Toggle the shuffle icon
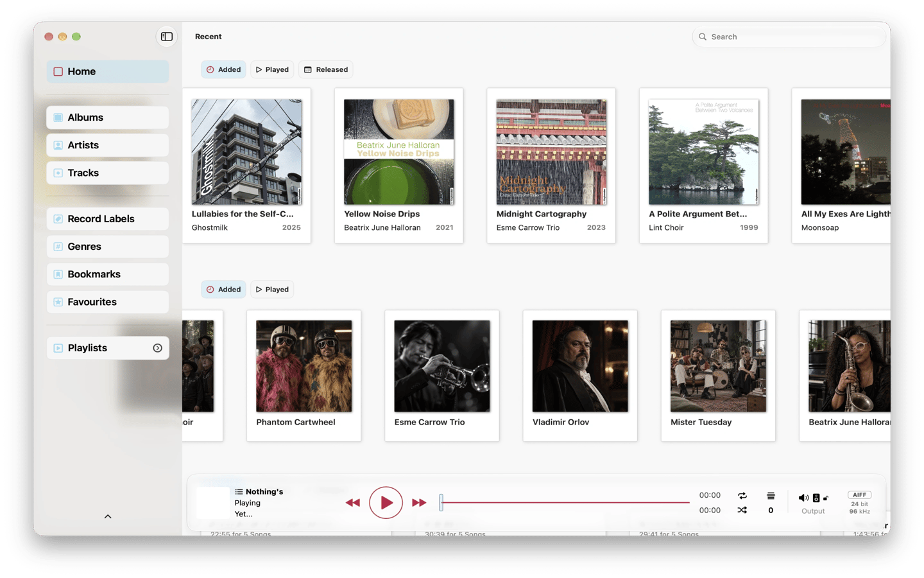 coord(742,511)
